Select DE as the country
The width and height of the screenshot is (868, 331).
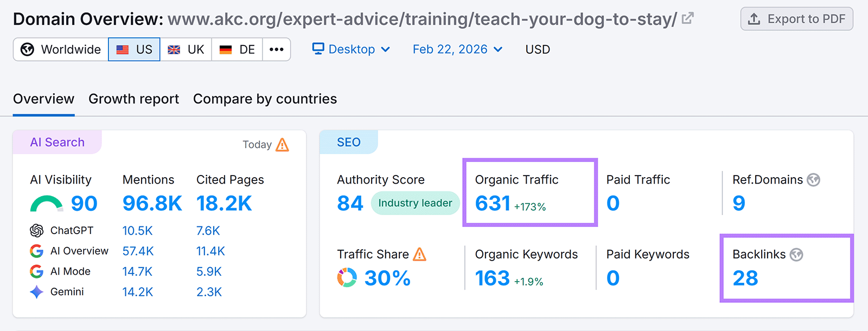(237, 49)
